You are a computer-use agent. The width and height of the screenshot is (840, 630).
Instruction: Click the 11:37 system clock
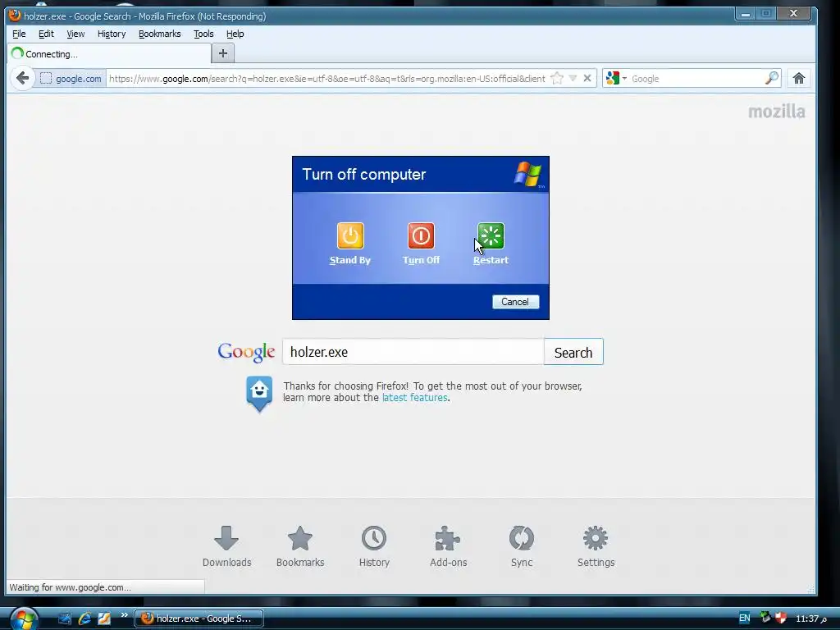click(x=811, y=619)
